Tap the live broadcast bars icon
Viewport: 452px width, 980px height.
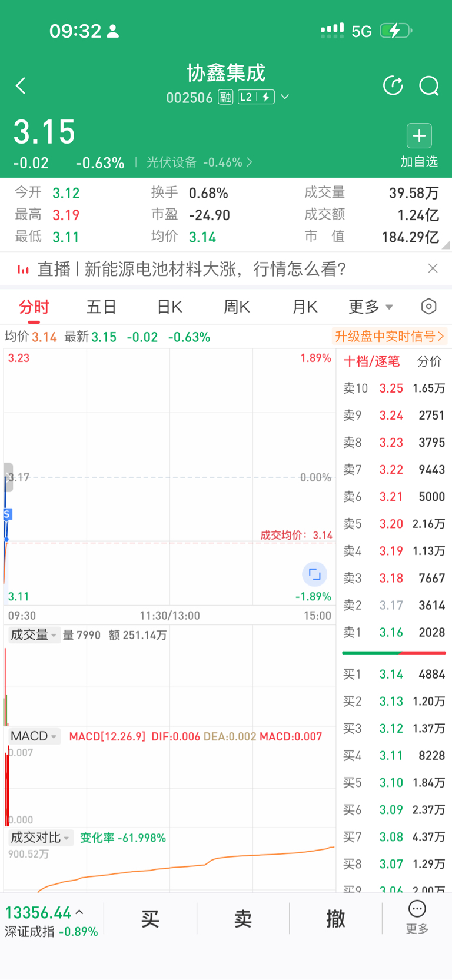pos(23,270)
